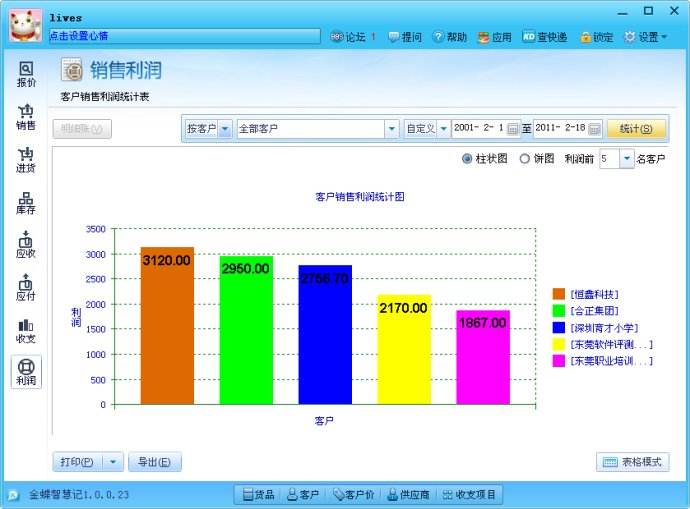Open the 收支 income-expense icon
Image resolution: width=690 pixels, height=509 pixels.
26,331
